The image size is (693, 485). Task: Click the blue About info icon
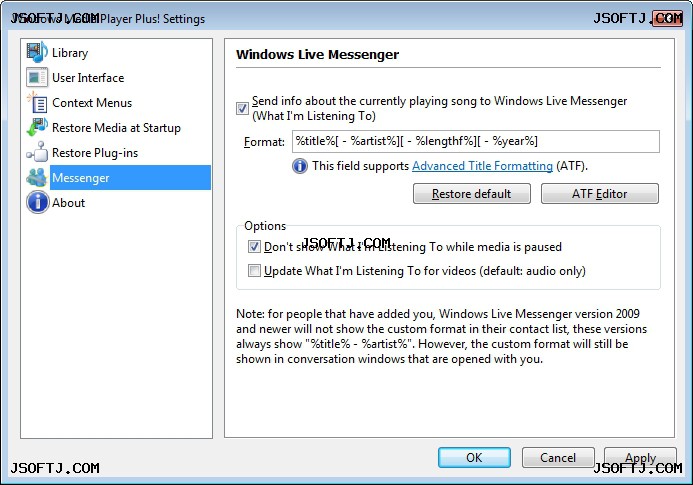(x=38, y=202)
